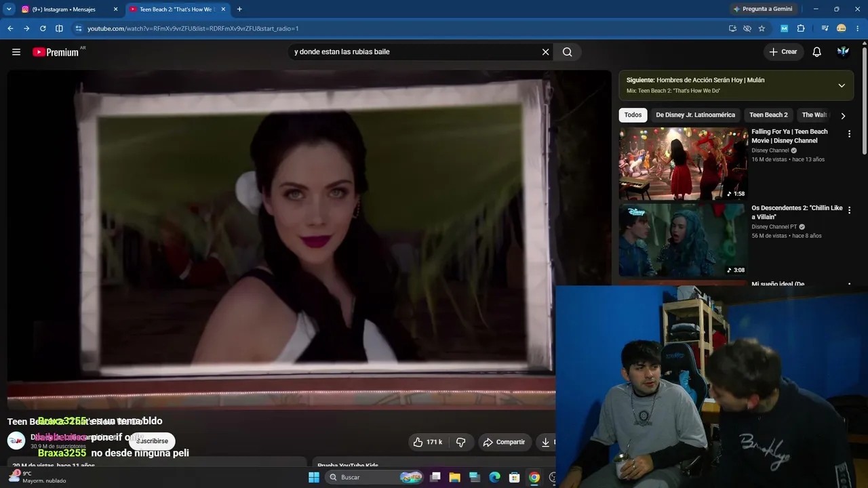The height and width of the screenshot is (488, 868).
Task: Click Compartir to share the video
Action: pyautogui.click(x=504, y=442)
